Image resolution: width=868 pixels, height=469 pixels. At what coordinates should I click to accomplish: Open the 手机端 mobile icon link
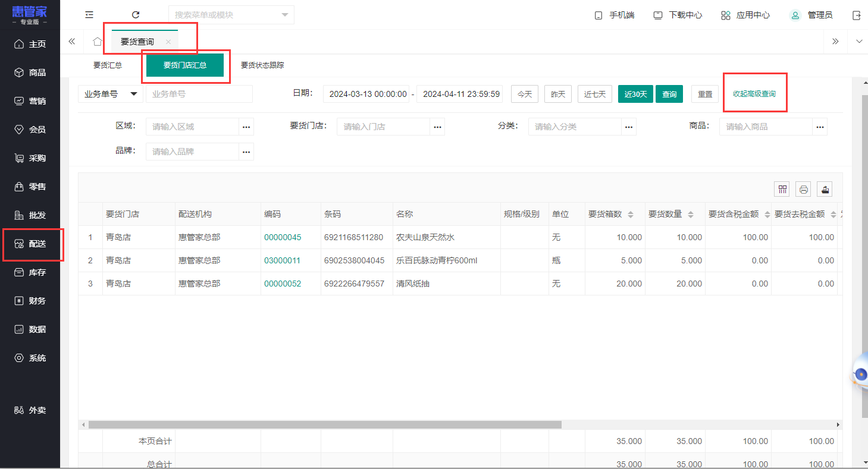[615, 15]
